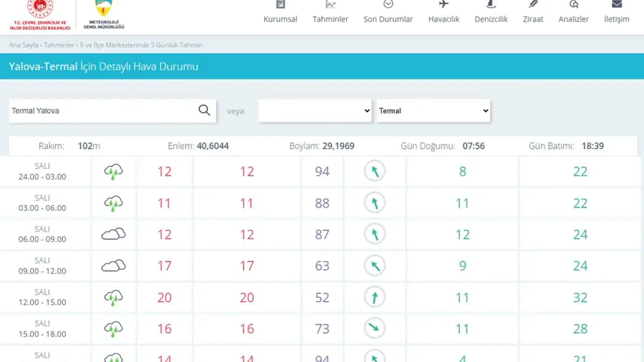Screen dimensions: 644x362
Task: Click the Tahminler breadcrumb link
Action: click(x=59, y=45)
